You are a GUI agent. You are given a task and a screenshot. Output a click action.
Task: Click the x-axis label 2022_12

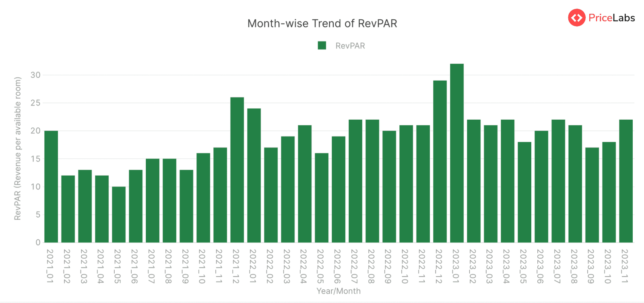[x=439, y=266]
